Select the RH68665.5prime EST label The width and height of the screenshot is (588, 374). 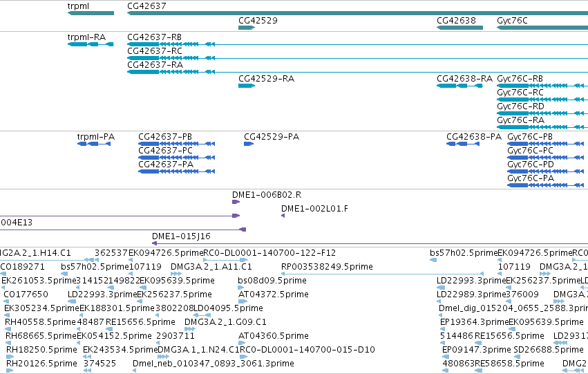[41, 336]
